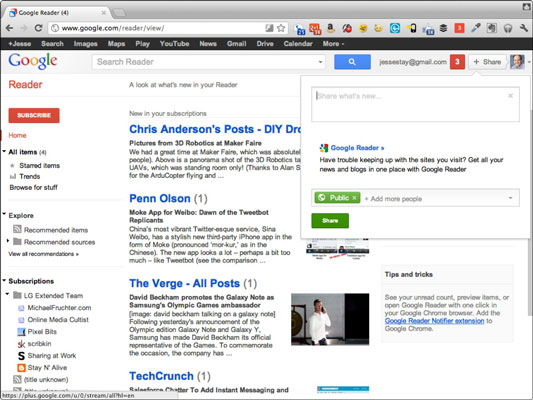Collapse the Explore section
This screenshot has width=533, height=400.
point(4,214)
